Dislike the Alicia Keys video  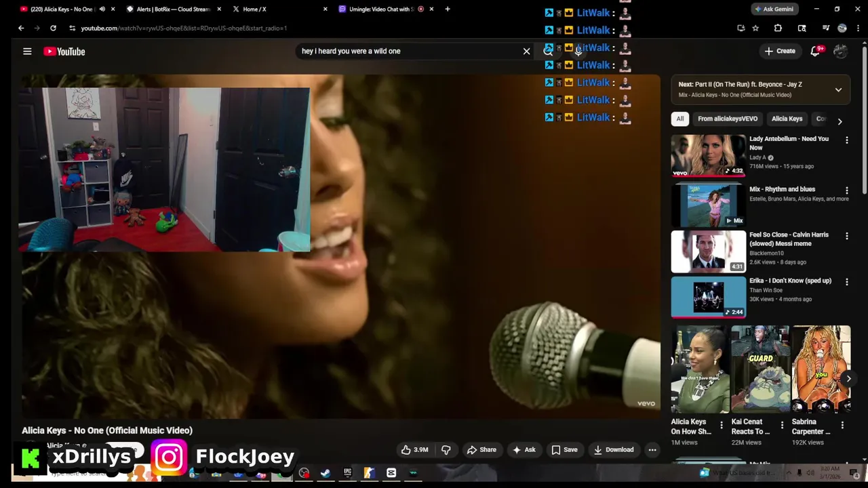click(x=446, y=449)
